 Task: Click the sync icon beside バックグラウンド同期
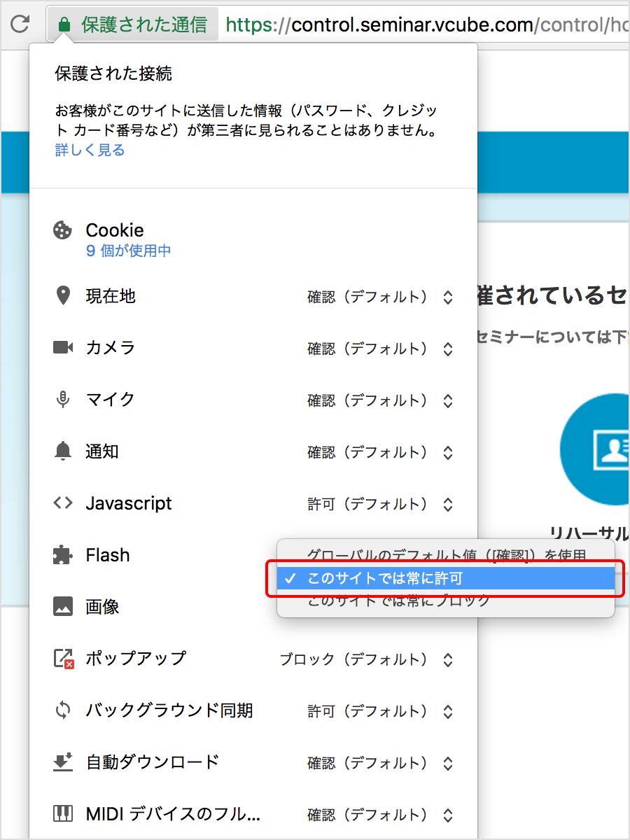(63, 710)
